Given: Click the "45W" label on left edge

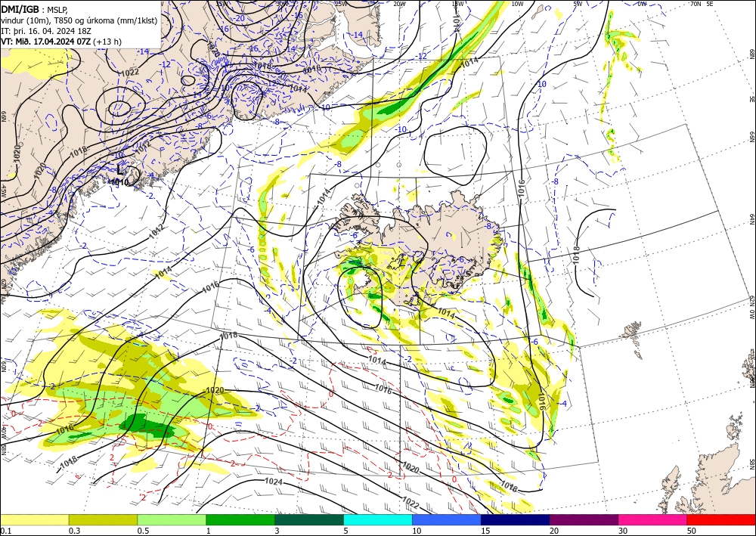Looking at the screenshot, I should 3,191.
